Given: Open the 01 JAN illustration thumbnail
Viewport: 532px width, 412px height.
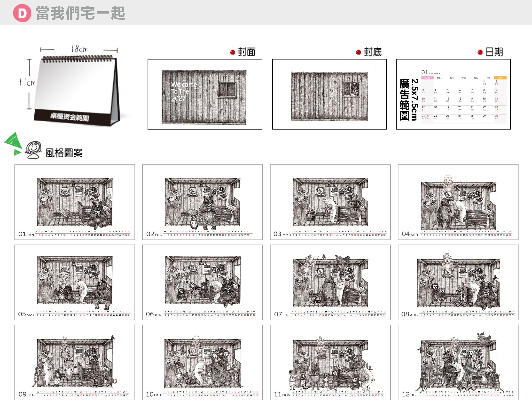Looking at the screenshot, I should point(75,202).
